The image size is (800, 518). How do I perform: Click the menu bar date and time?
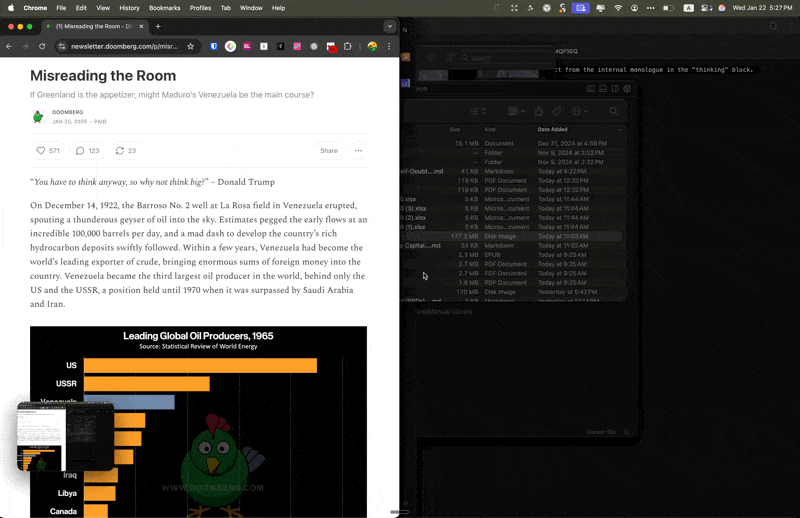[762, 8]
